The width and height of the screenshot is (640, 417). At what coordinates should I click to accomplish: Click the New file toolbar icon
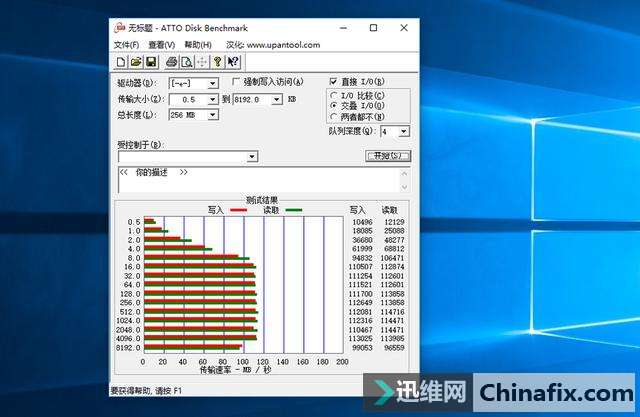click(x=121, y=62)
